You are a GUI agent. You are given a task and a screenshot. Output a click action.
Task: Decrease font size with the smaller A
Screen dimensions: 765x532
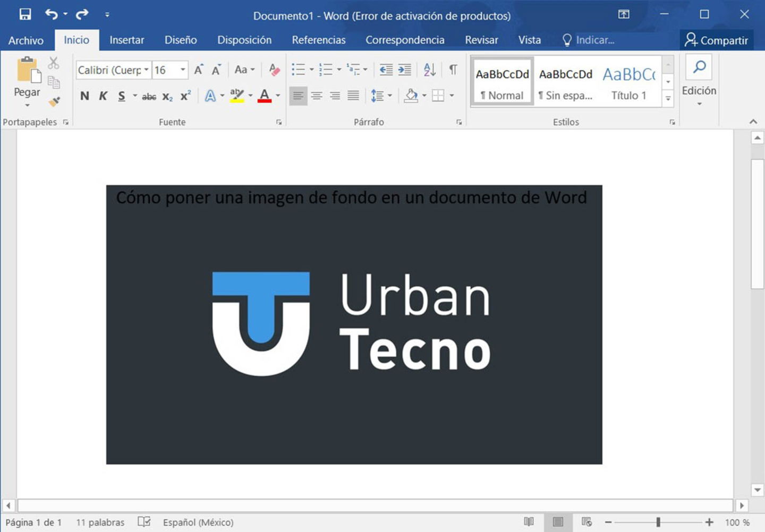216,70
